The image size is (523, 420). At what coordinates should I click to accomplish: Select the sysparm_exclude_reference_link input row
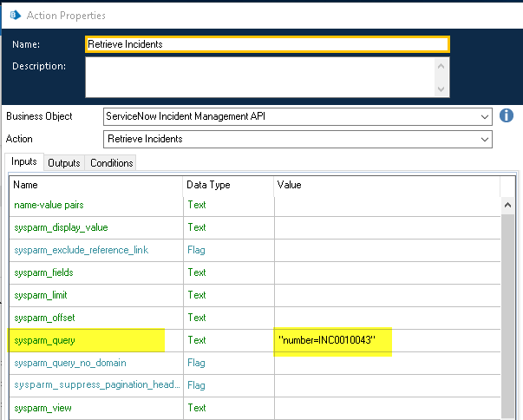click(x=81, y=250)
